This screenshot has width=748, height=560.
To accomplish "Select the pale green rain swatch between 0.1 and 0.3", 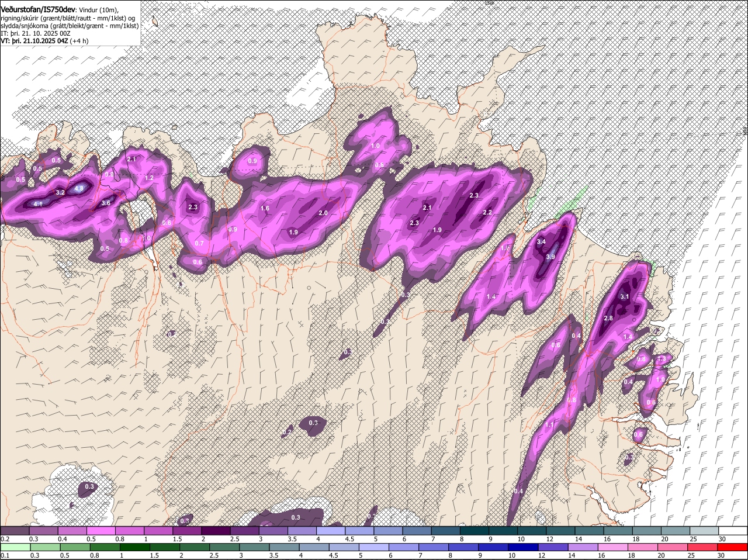I will tap(16, 547).
